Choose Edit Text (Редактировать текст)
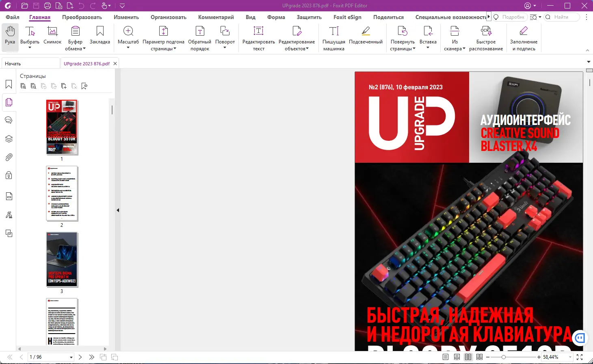This screenshot has height=364, width=593. point(259,38)
